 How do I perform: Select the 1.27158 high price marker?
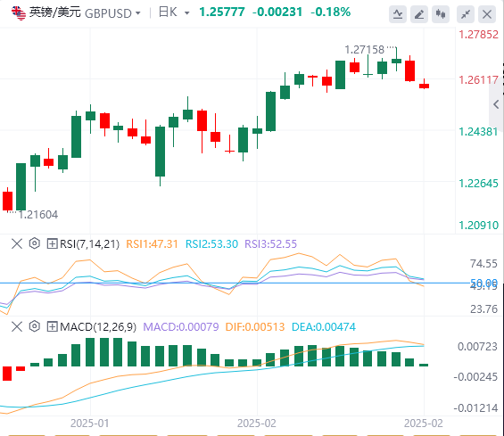click(364, 50)
